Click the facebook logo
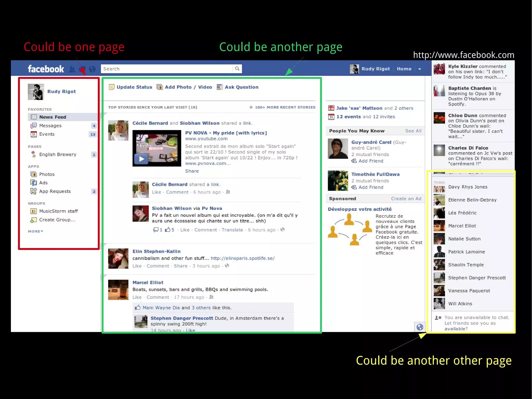Viewport: 532px width, 399px height. [x=46, y=69]
